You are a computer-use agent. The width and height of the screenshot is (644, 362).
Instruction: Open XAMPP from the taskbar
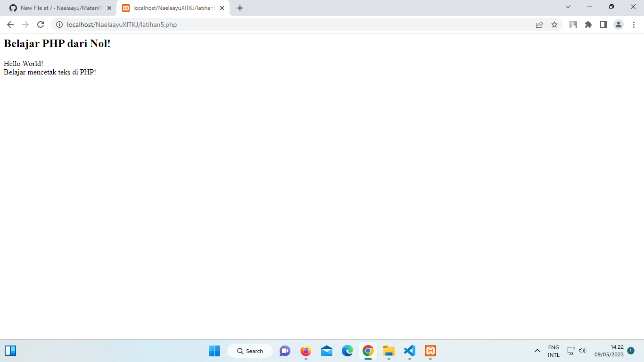coord(430,351)
